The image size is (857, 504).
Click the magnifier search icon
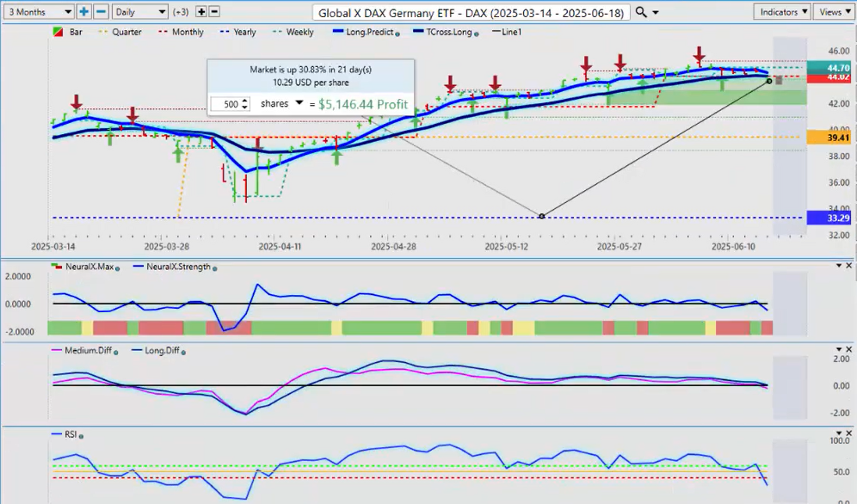coord(641,12)
